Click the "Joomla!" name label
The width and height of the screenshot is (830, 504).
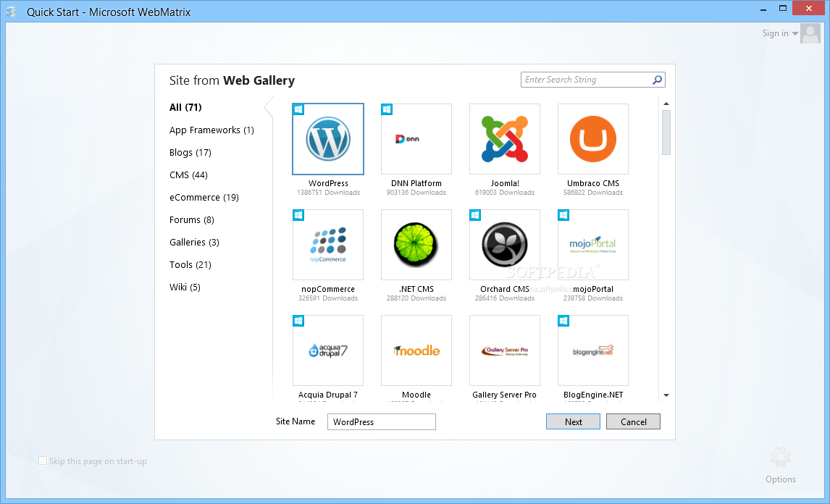(505, 183)
